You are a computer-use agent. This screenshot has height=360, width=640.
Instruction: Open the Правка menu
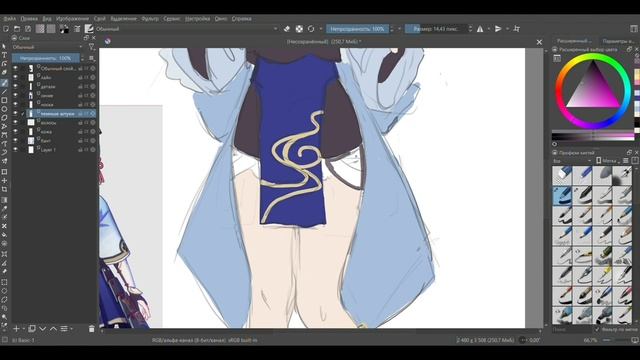point(29,19)
